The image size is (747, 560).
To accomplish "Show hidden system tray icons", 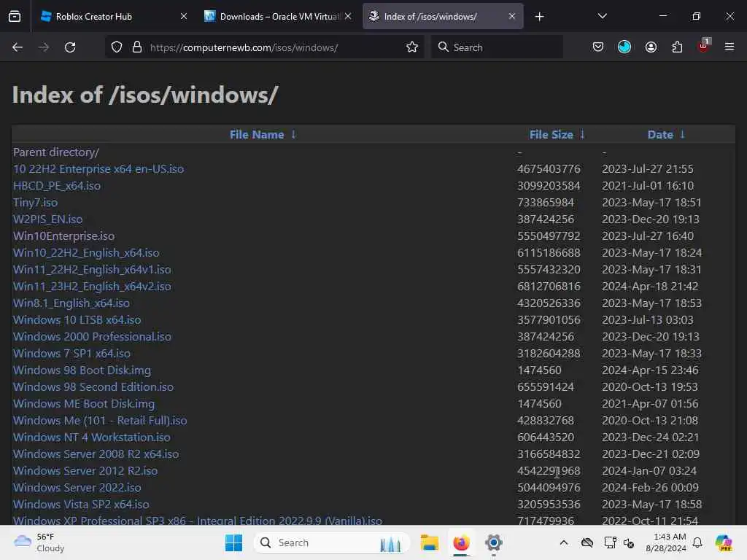I will point(564,542).
